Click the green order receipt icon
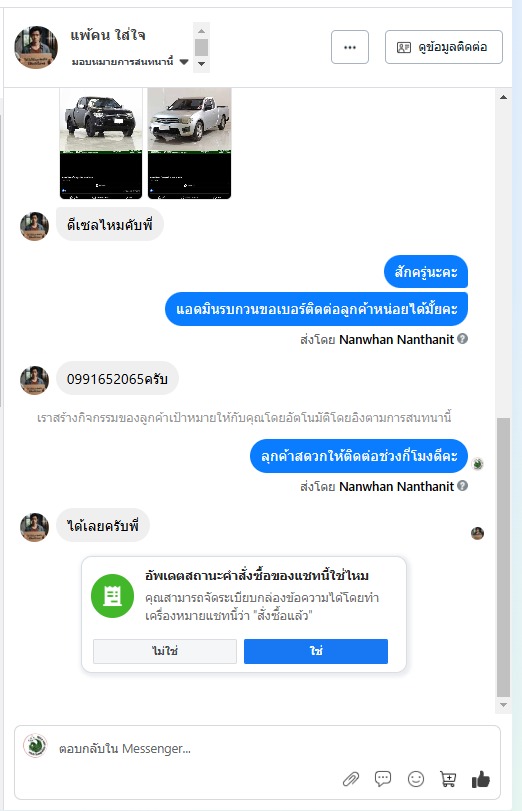The width and height of the screenshot is (522, 811). pyautogui.click(x=112, y=596)
